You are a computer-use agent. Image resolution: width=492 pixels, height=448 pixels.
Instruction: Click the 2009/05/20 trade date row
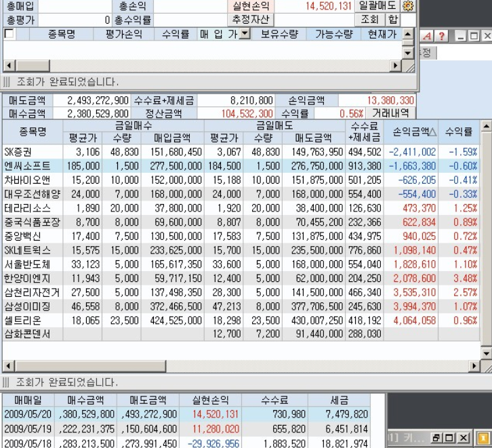click(x=186, y=414)
